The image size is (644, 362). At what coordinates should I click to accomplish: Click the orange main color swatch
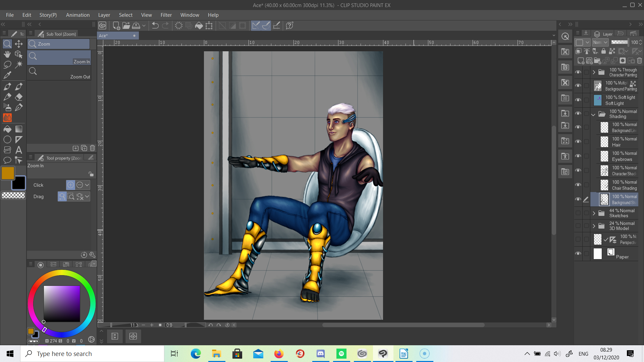8,173
